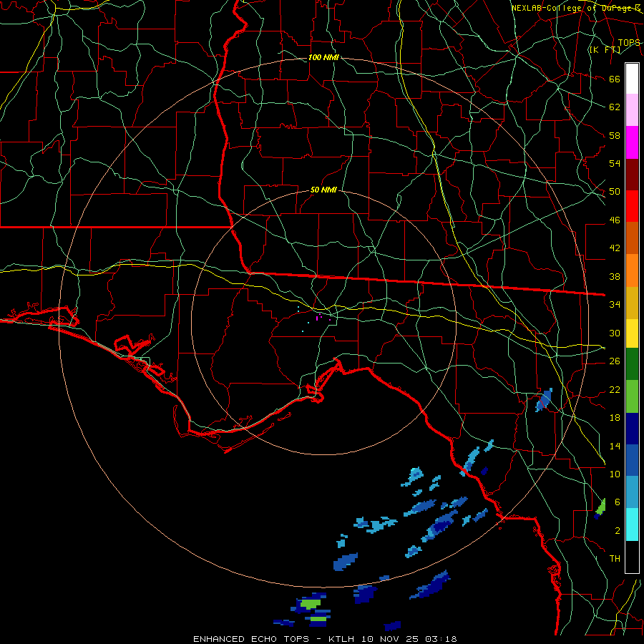Viewport: 644px width, 644px height.
Task: Click the 62 legend value
Action: [615, 107]
